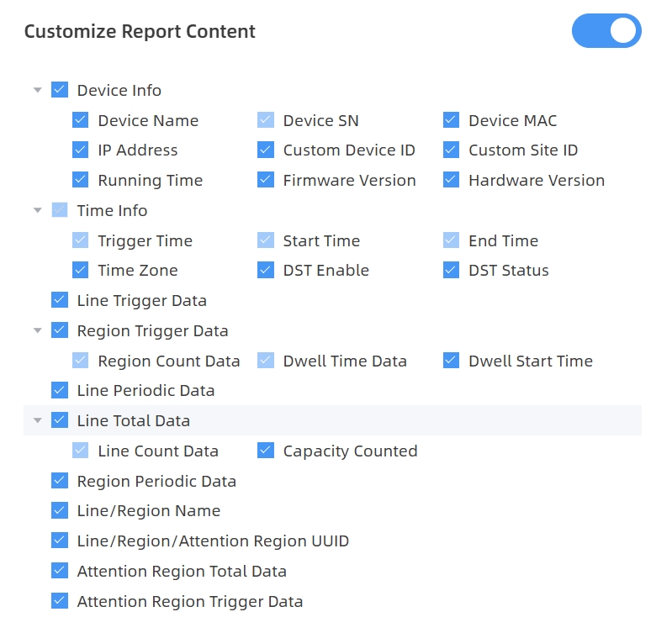
Task: Collapse the Time Info section arrow
Action: coord(37,210)
